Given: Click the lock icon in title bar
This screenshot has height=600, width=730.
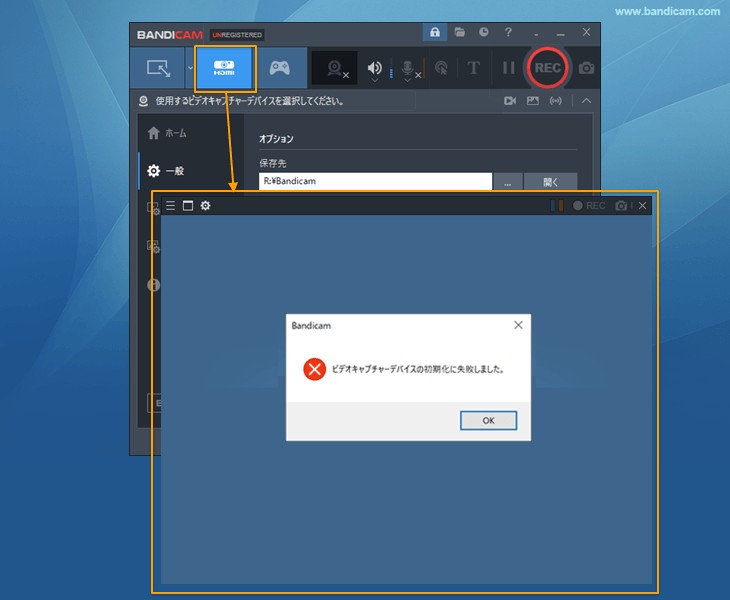Looking at the screenshot, I should pos(435,32).
